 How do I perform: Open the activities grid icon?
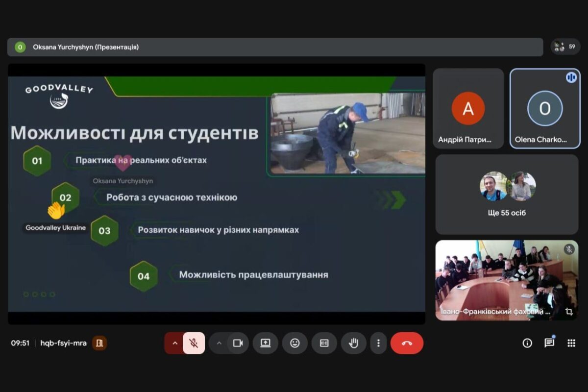[x=571, y=343]
